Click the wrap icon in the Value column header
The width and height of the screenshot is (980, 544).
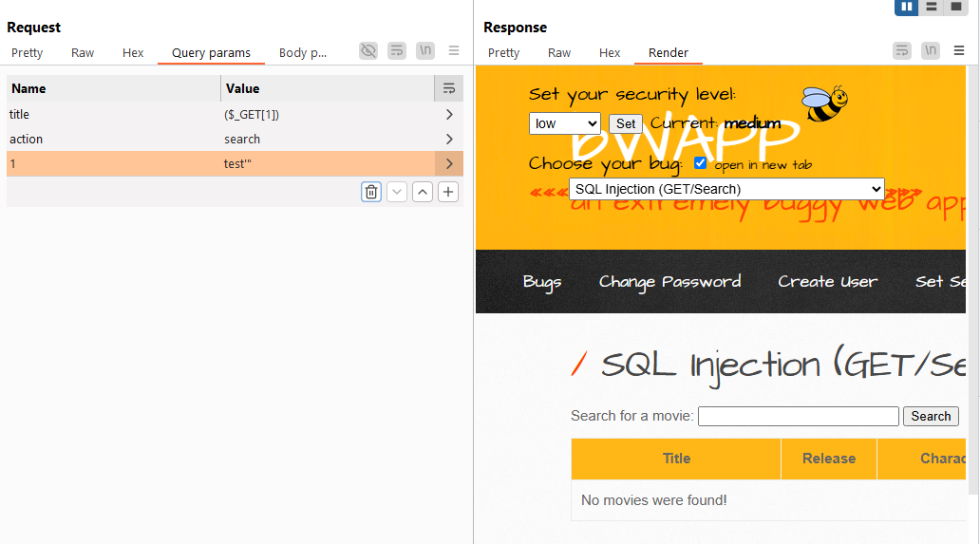point(449,88)
